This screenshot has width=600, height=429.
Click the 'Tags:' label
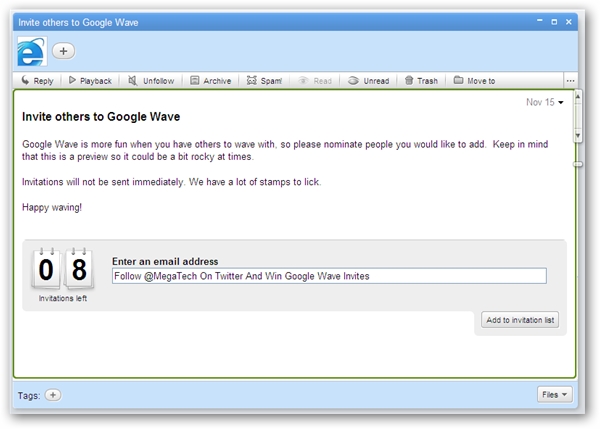pos(29,395)
